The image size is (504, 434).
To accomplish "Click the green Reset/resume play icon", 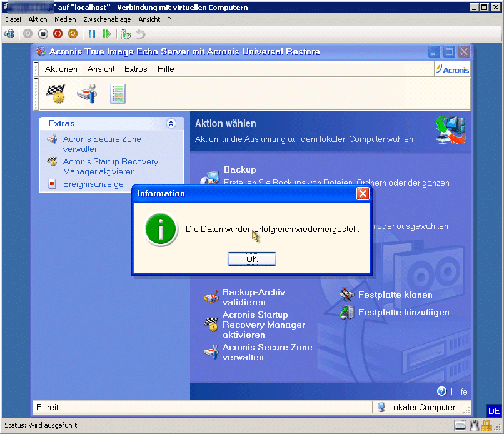I will coord(107,34).
